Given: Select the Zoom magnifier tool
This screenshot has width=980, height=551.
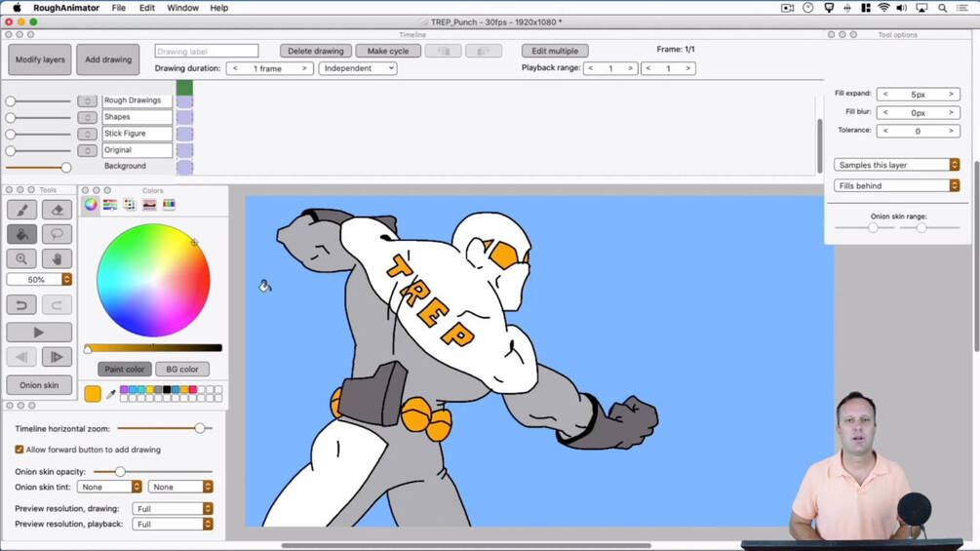Looking at the screenshot, I should (x=21, y=258).
